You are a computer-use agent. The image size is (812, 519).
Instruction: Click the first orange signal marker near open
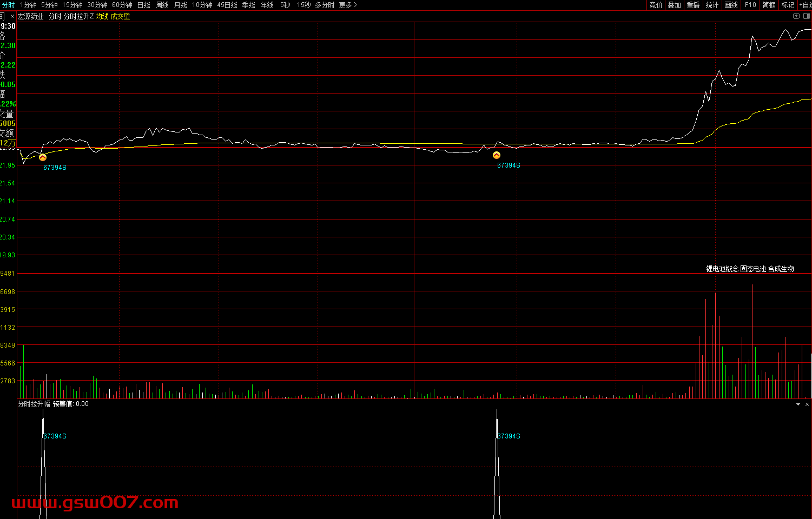click(43, 157)
